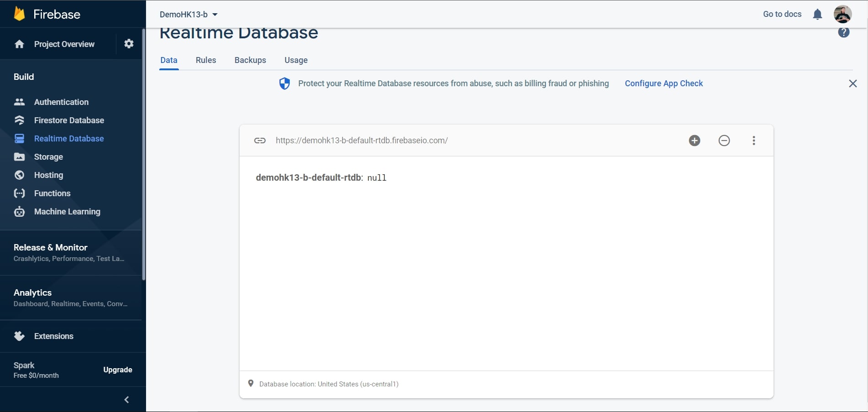868x412 pixels.
Task: Click the Configure App Check link
Action: pos(664,83)
